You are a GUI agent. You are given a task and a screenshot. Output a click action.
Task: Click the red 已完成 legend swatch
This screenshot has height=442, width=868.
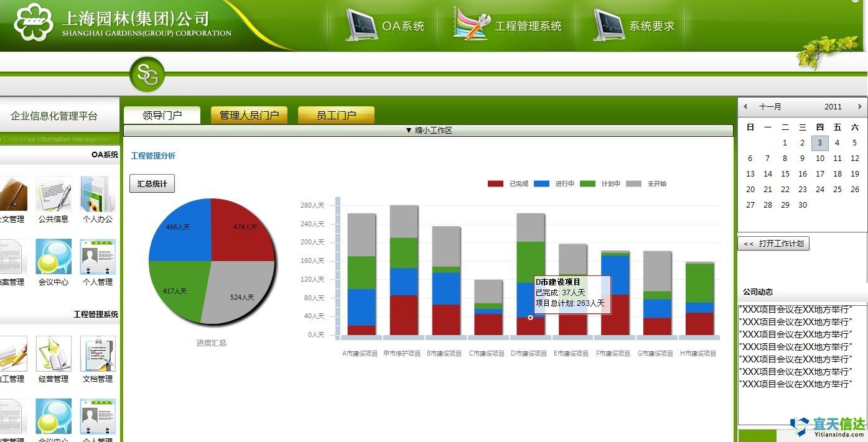(495, 184)
